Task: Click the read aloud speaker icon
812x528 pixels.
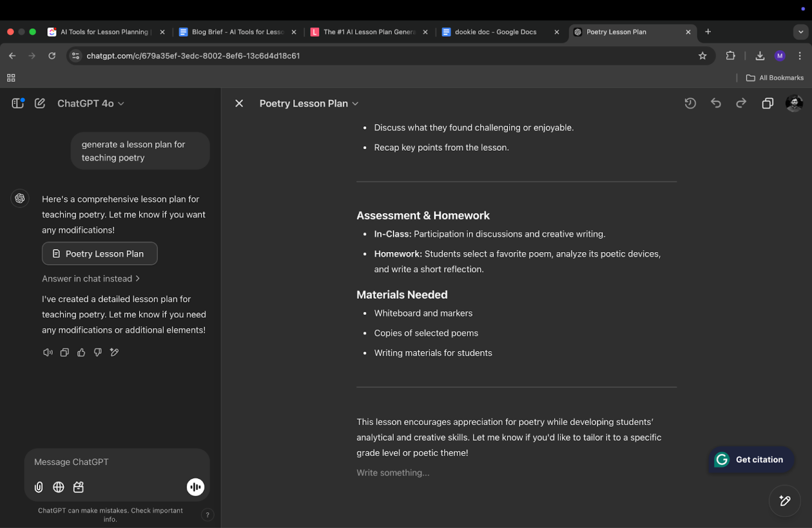Action: (48, 352)
